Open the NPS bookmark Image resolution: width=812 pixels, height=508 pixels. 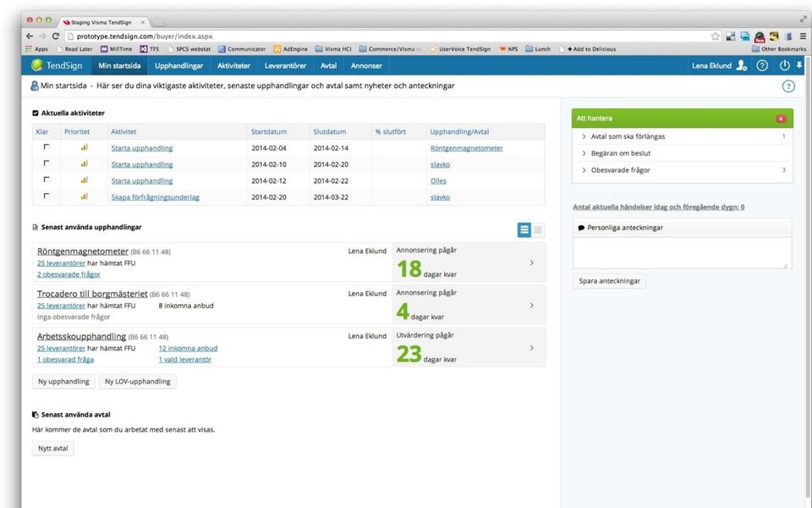point(508,49)
